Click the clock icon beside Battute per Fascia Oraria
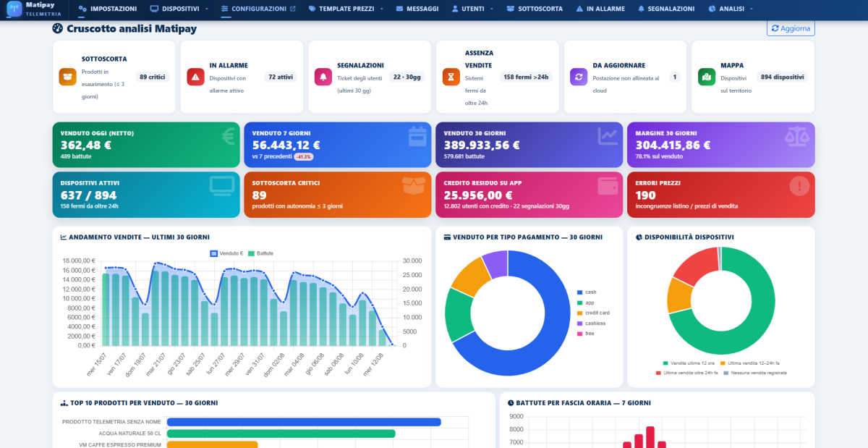Screen dimensions: 868x448 point(511,402)
